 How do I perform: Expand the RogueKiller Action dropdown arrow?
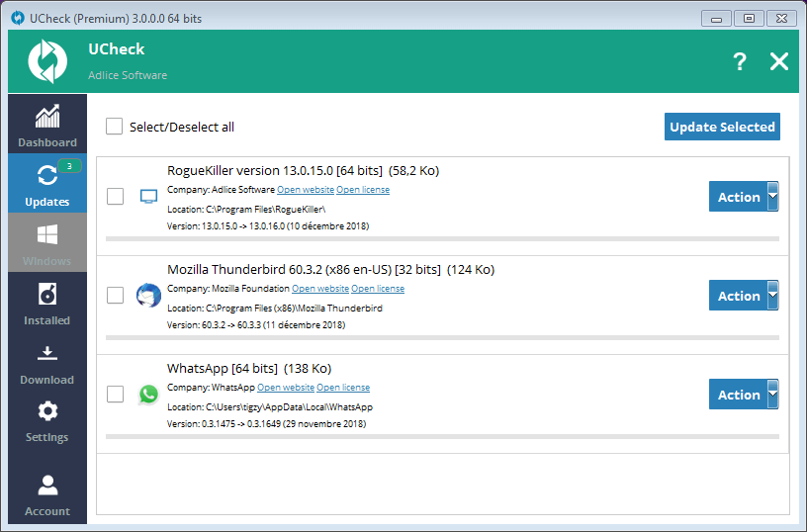772,197
